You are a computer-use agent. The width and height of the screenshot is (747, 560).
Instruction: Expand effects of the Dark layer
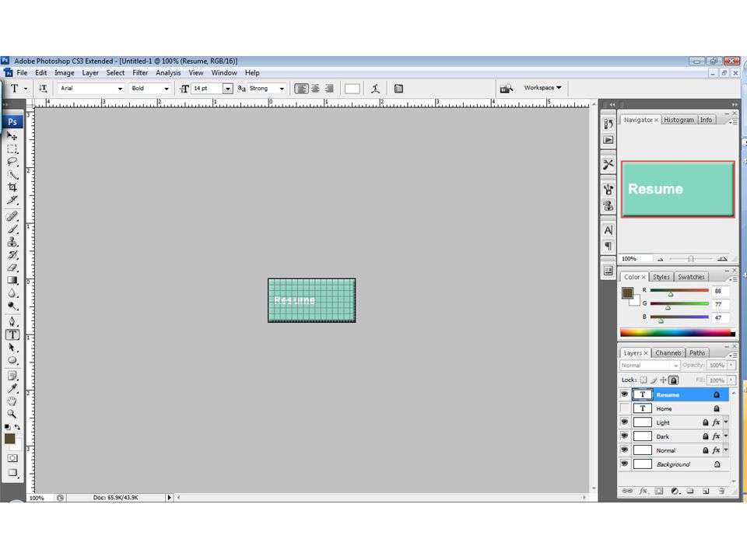coord(725,436)
